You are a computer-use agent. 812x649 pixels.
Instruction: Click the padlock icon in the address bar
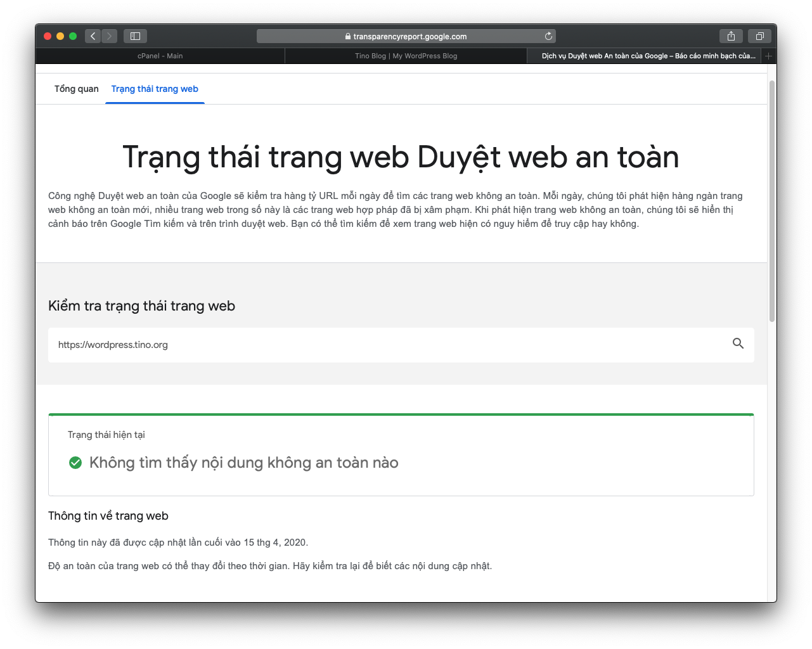[x=349, y=36]
